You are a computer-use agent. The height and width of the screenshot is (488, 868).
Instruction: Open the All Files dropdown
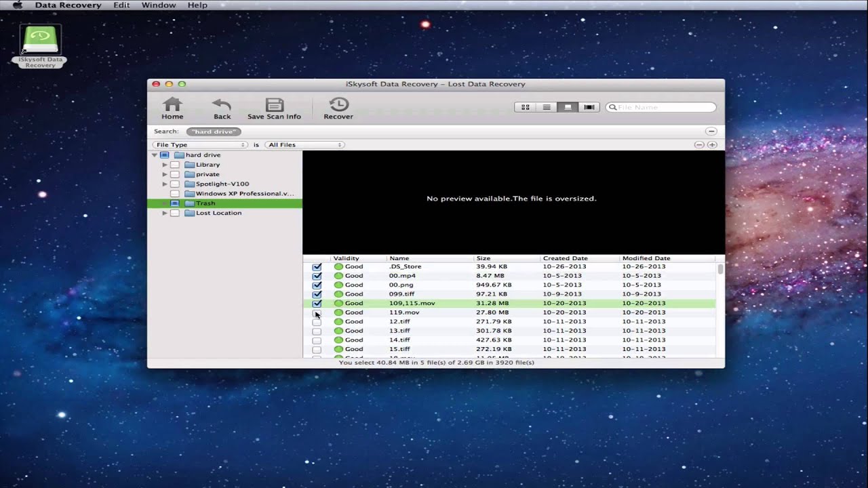point(304,145)
